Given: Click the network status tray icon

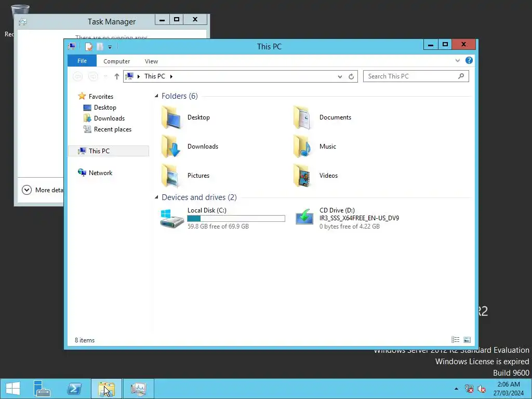Looking at the screenshot, I should click(469, 389).
